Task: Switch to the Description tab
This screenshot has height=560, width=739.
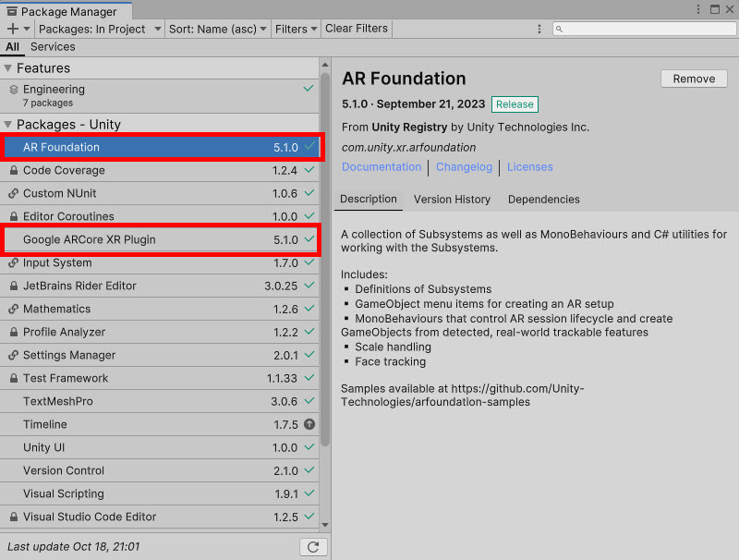Action: point(368,199)
